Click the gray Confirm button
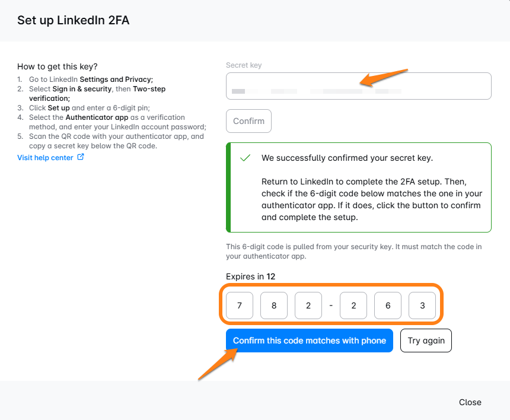This screenshot has width=510, height=420. (x=248, y=121)
